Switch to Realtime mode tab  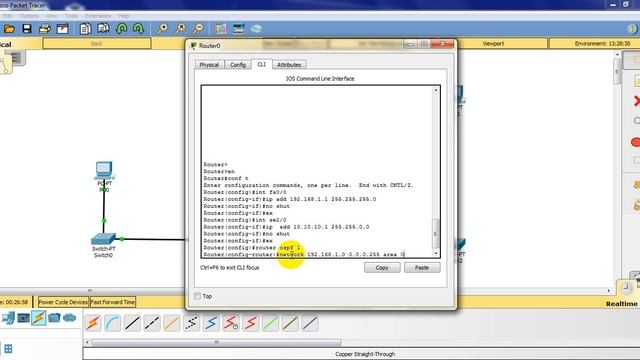click(x=621, y=304)
